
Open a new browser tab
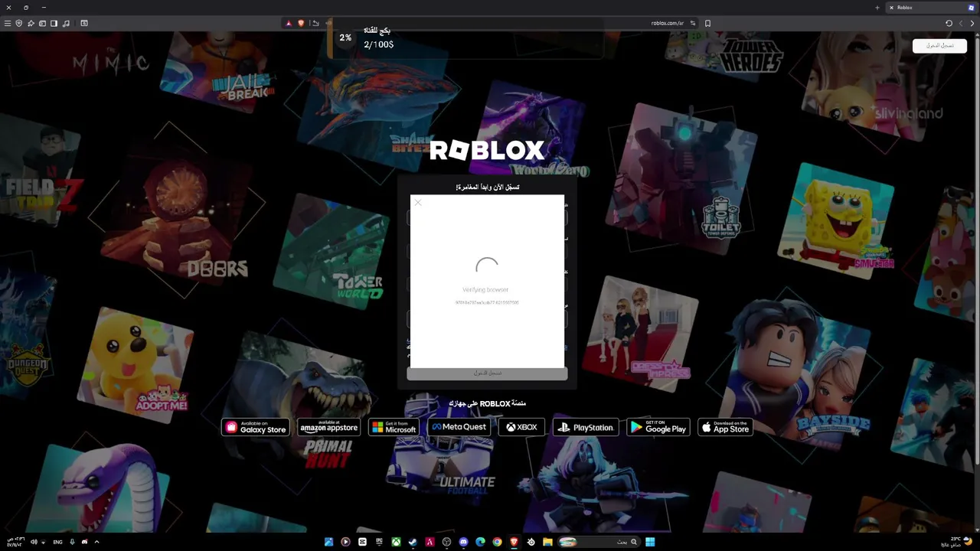coord(877,8)
